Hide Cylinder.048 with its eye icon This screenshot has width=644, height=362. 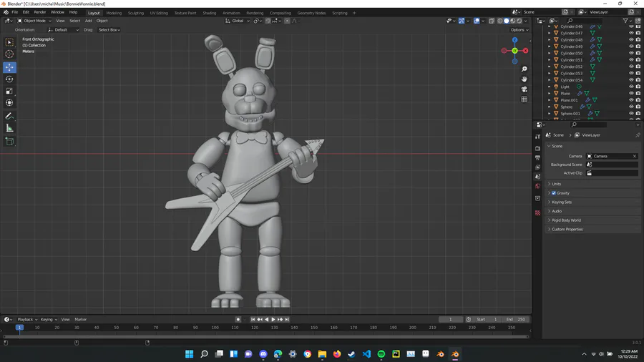pyautogui.click(x=631, y=40)
